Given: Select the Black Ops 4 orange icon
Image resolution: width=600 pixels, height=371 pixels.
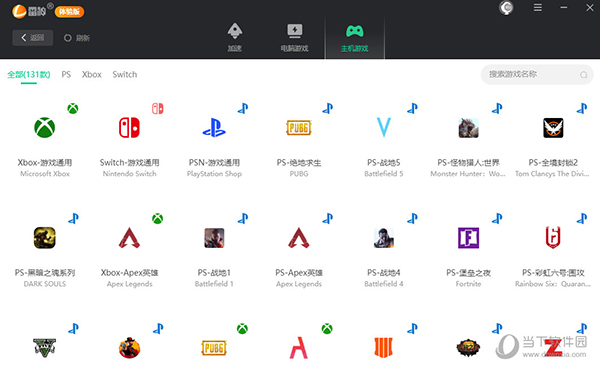Looking at the screenshot, I should click(383, 348).
